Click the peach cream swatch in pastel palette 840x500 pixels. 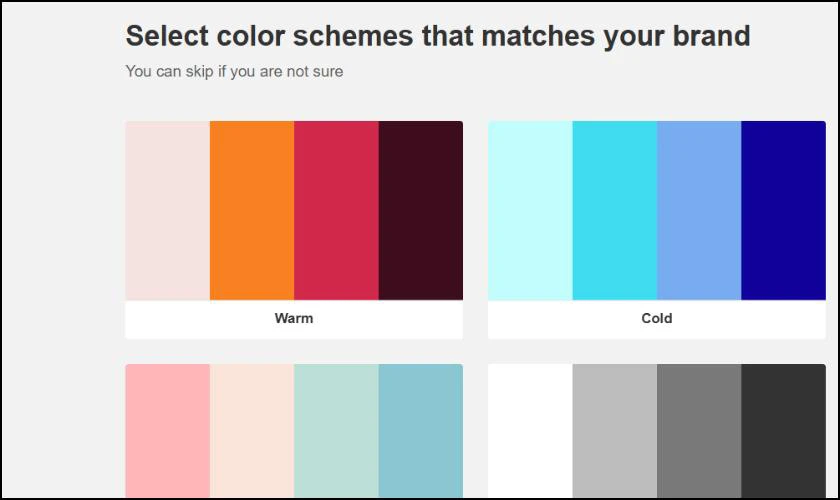click(x=252, y=431)
